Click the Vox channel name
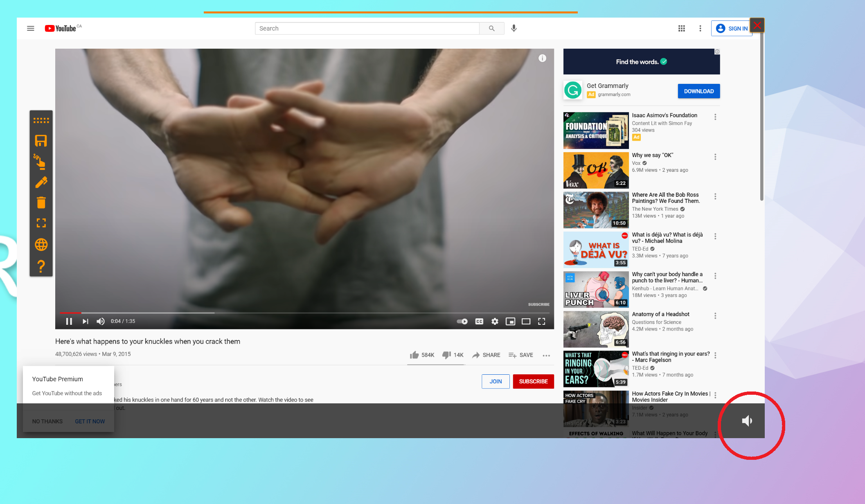Image resolution: width=865 pixels, height=504 pixels. point(636,163)
